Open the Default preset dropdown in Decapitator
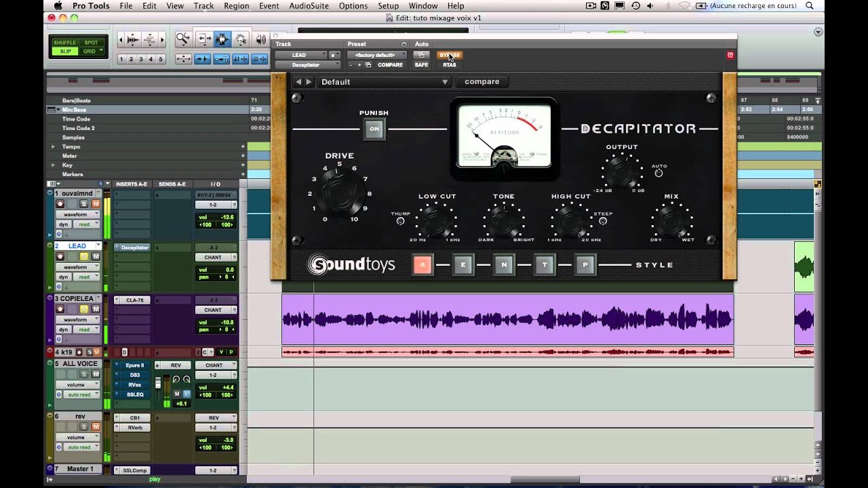The height and width of the screenshot is (488, 868). point(384,82)
